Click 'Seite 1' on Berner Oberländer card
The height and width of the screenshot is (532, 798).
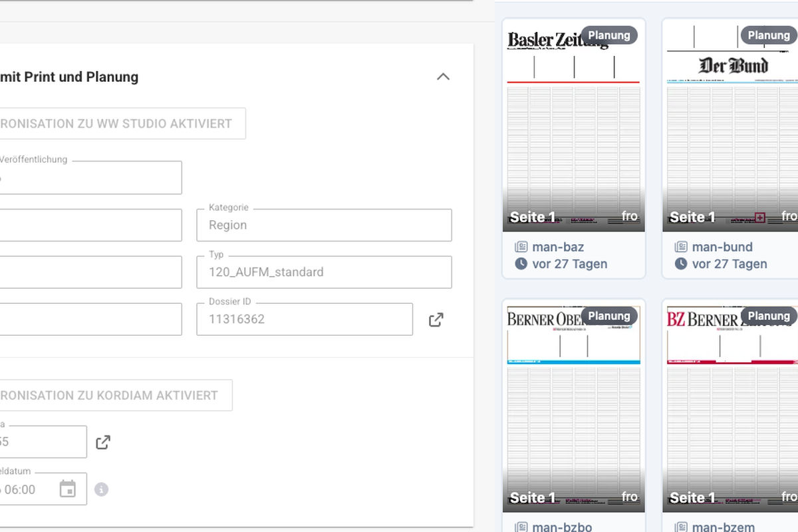[532, 497]
